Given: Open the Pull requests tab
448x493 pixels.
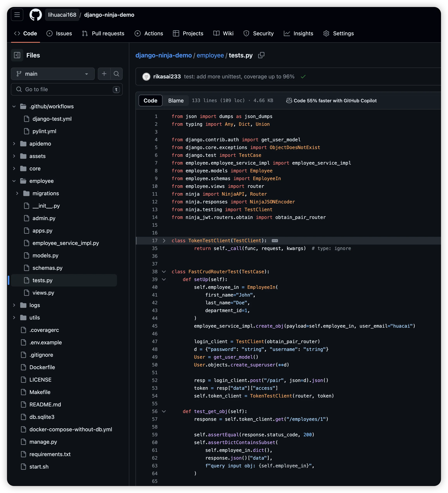Looking at the screenshot, I should [103, 33].
